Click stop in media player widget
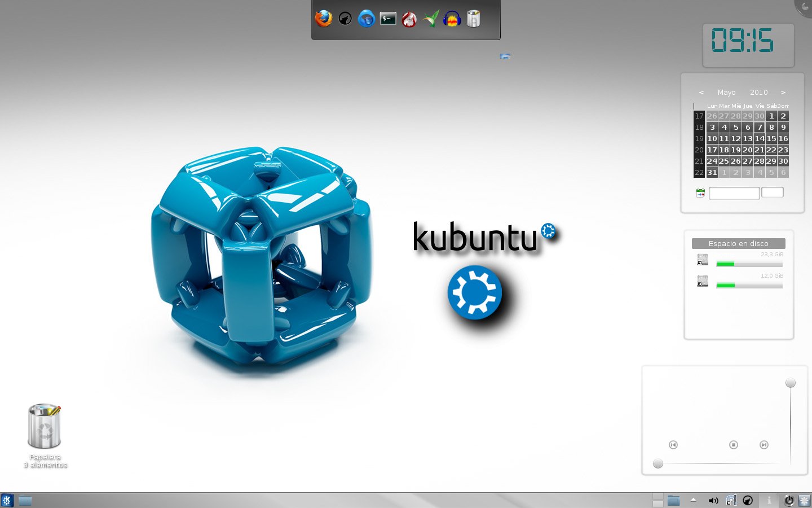 click(x=734, y=445)
